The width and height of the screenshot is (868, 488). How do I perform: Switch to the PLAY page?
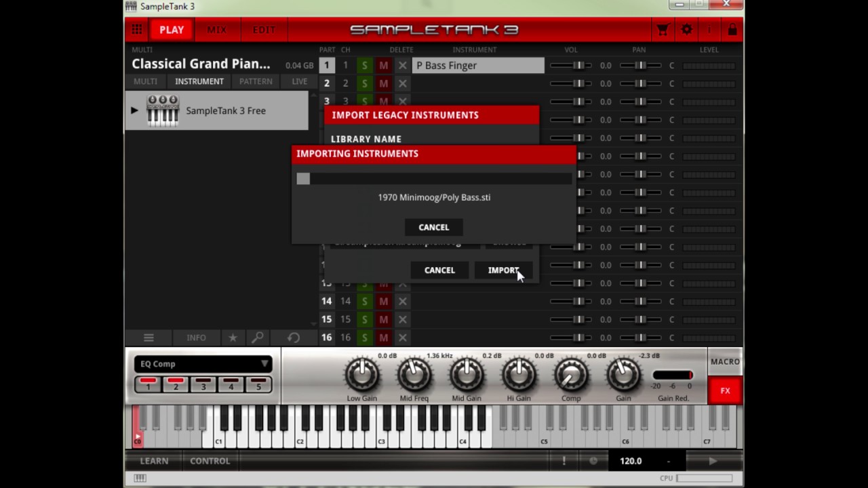tap(172, 30)
